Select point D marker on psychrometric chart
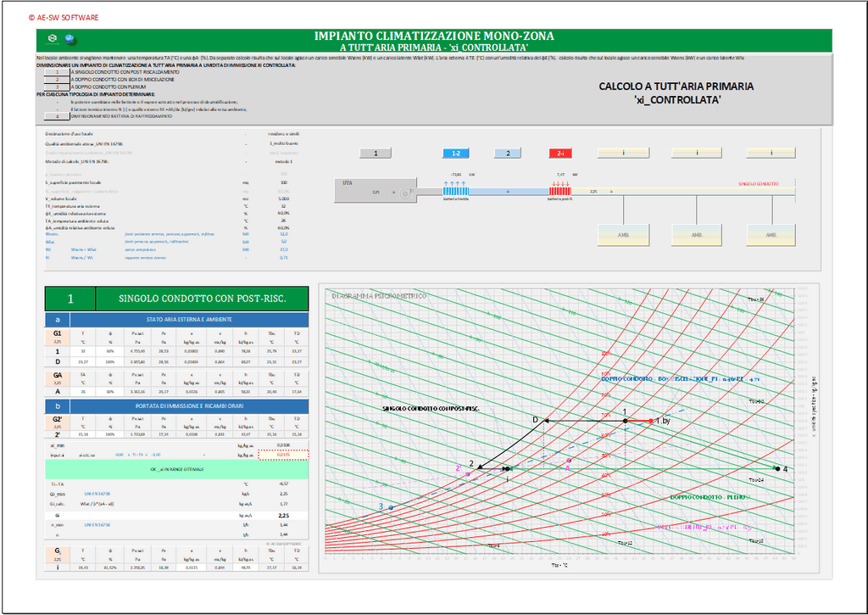Image resolution: width=868 pixels, height=615 pixels. coord(544,421)
